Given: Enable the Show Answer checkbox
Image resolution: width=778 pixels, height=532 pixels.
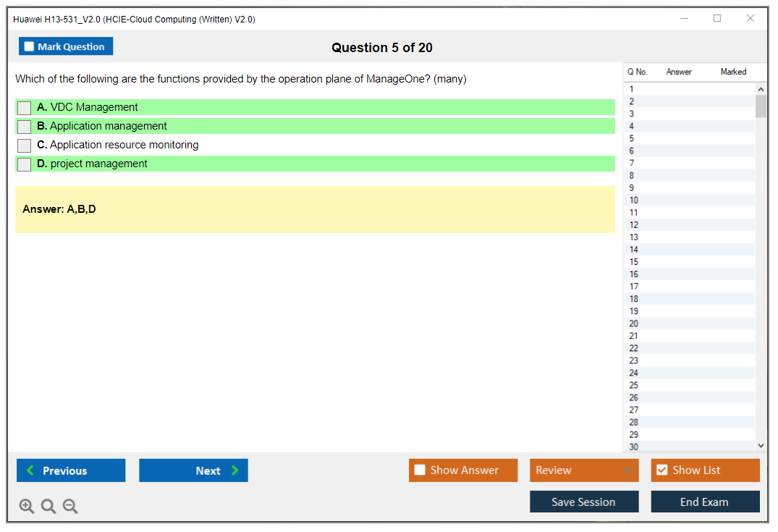Looking at the screenshot, I should (420, 470).
